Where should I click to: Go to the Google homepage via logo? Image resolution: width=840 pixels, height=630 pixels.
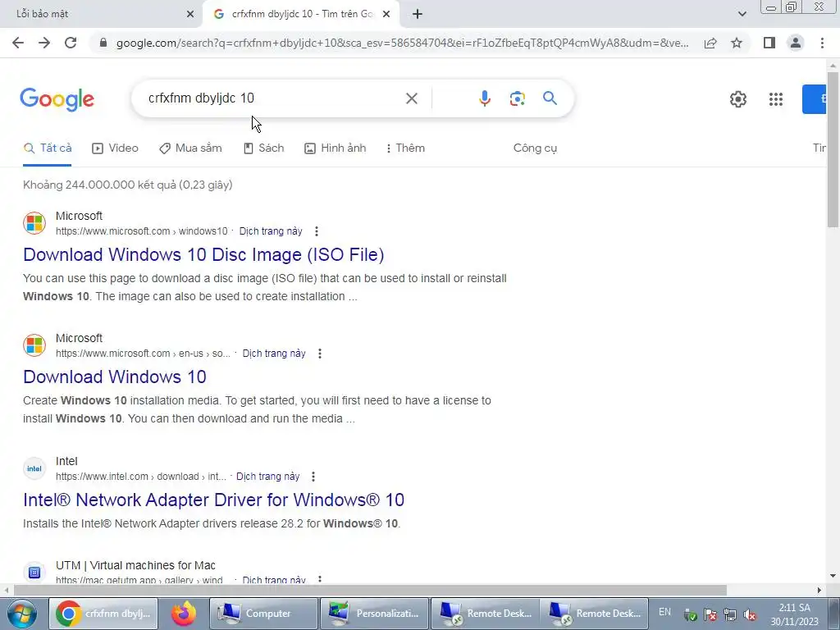click(57, 99)
